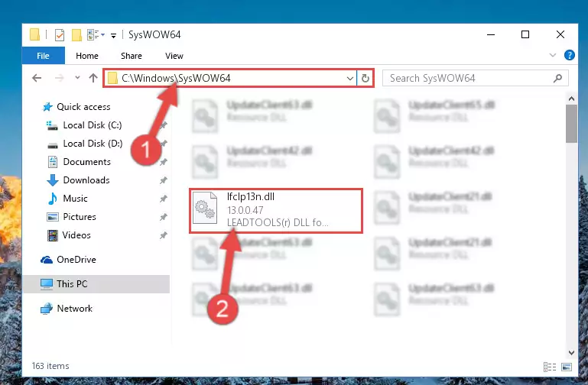
Task: Open Local Disk (D:) in sidebar
Action: pos(93,144)
